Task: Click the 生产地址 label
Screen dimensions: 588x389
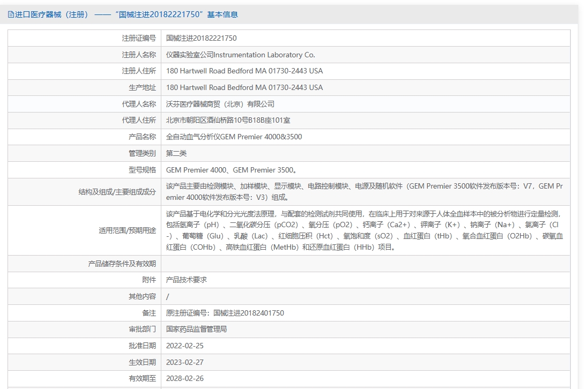Action: point(142,87)
